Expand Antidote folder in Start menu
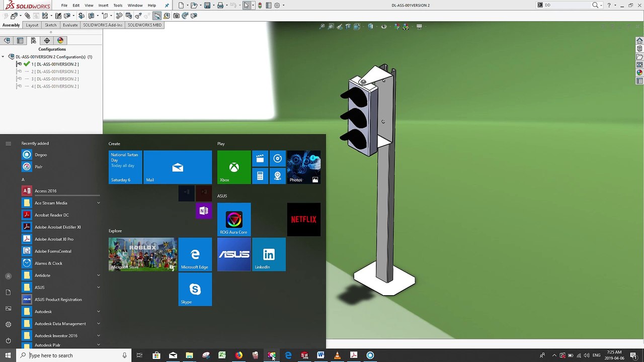This screenshot has width=644, height=362. tap(99, 276)
